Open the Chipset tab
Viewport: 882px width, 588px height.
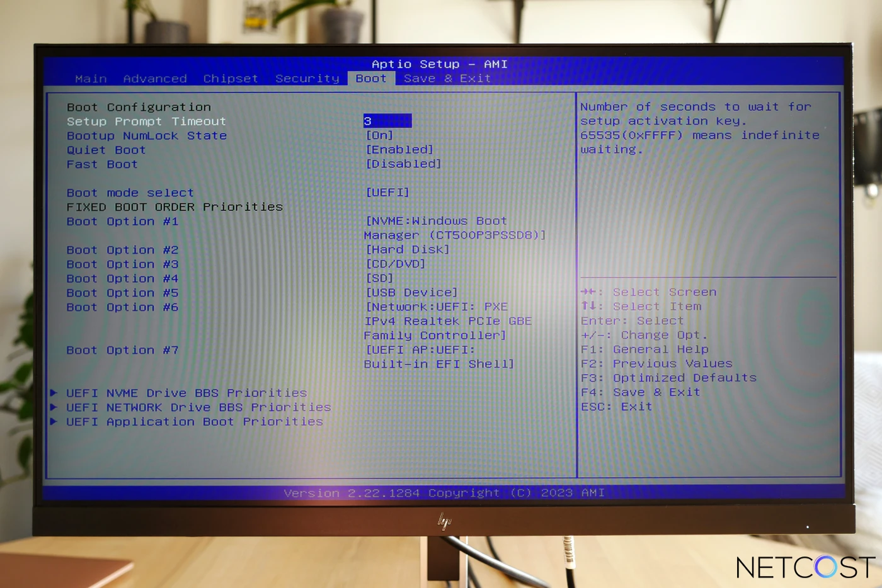point(231,79)
